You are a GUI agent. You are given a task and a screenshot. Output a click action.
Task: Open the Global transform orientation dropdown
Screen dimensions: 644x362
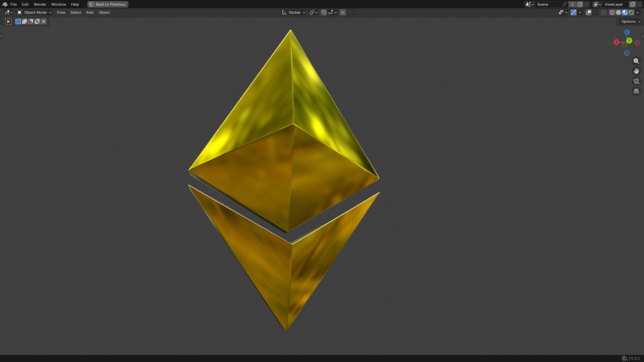293,12
